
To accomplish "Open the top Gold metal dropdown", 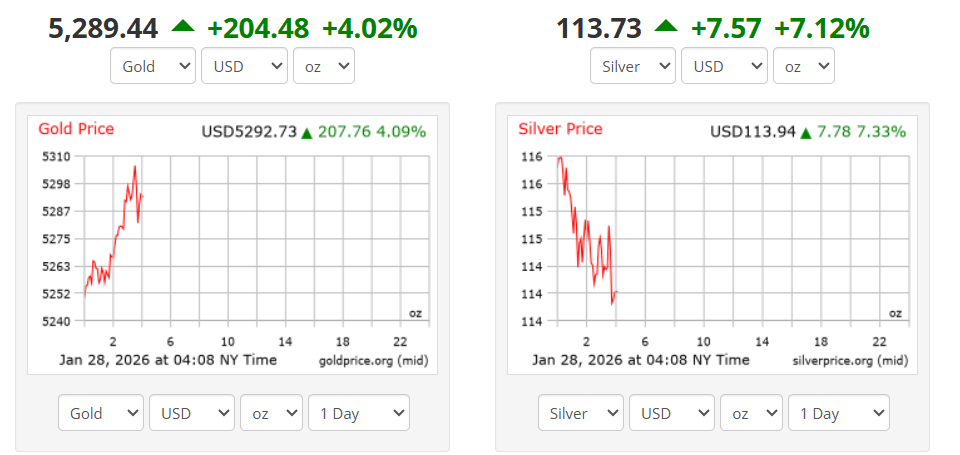I will 153,66.
